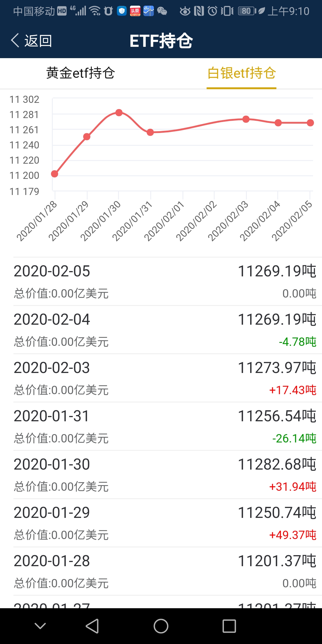Switch to 黄金etf持仓 tab
The height and width of the screenshot is (644, 322).
point(80,73)
